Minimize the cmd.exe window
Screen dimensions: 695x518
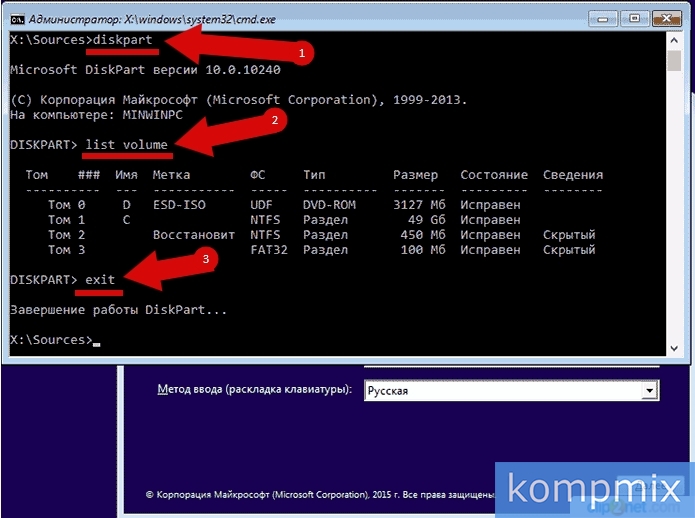tap(602, 19)
